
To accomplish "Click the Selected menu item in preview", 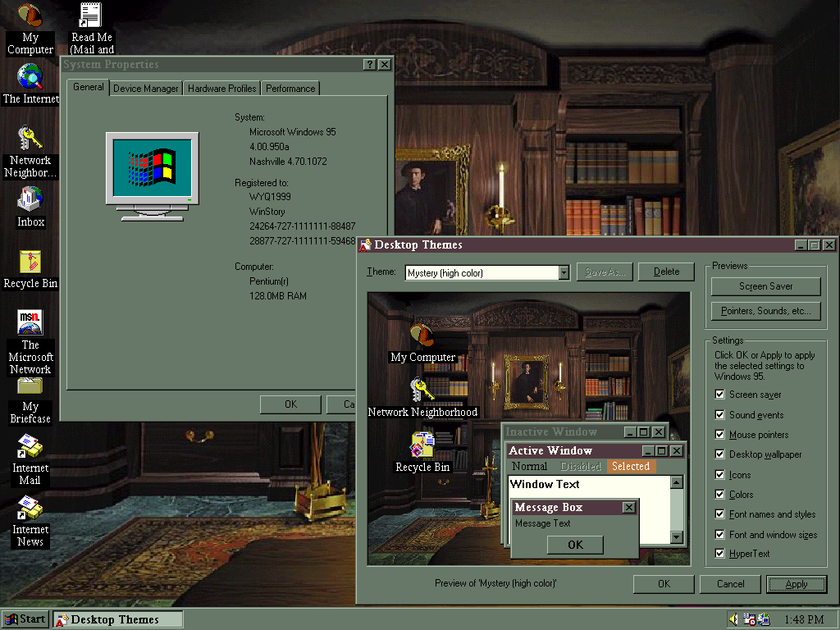I will pos(631,466).
